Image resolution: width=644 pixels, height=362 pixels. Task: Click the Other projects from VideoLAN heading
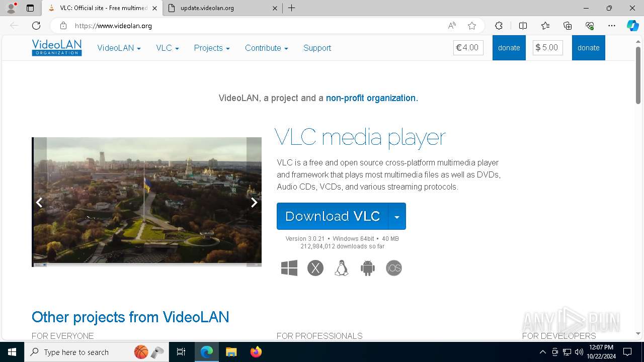[x=130, y=317]
